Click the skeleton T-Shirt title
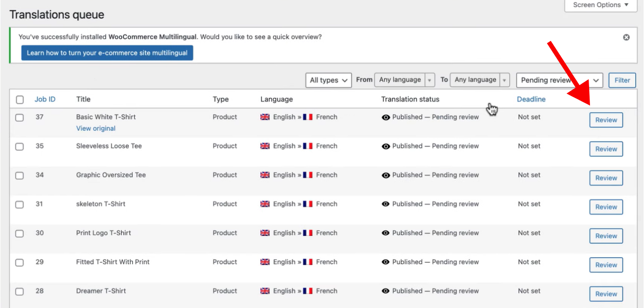Image resolution: width=644 pixels, height=308 pixels. tap(101, 204)
